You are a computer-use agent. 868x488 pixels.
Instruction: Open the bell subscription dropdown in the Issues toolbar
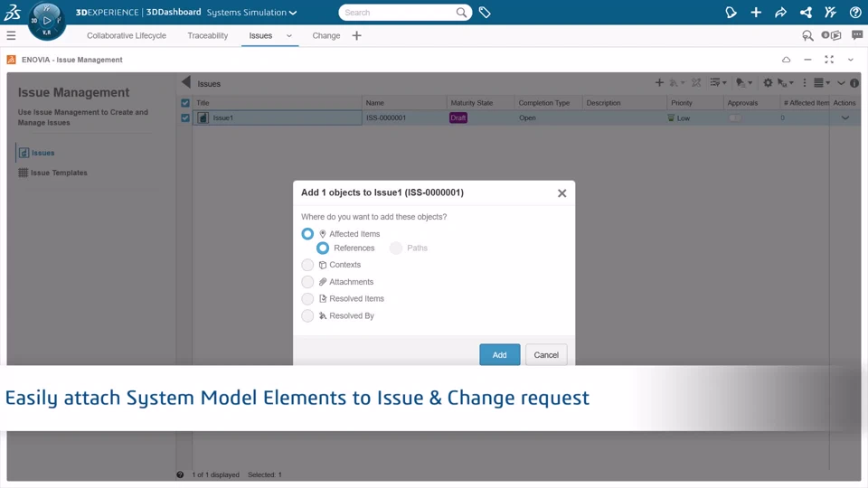[x=744, y=82]
